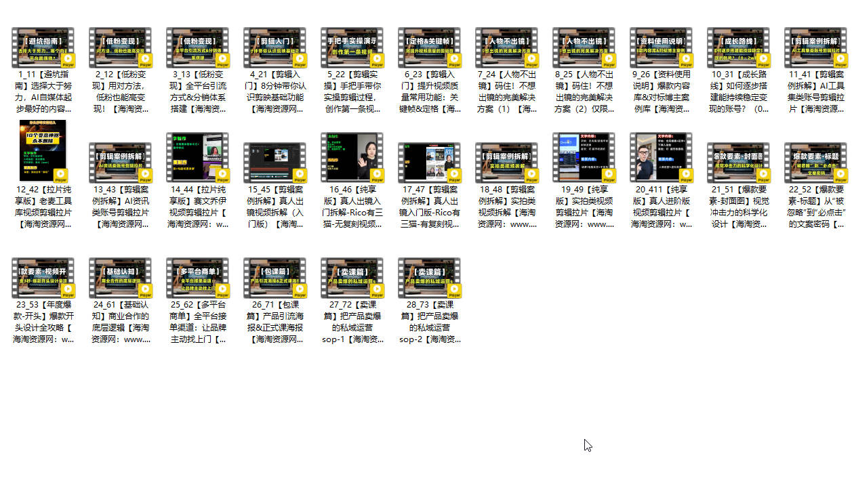Select the video thumbnail for 14_44【拉片纯享版】

(198, 158)
